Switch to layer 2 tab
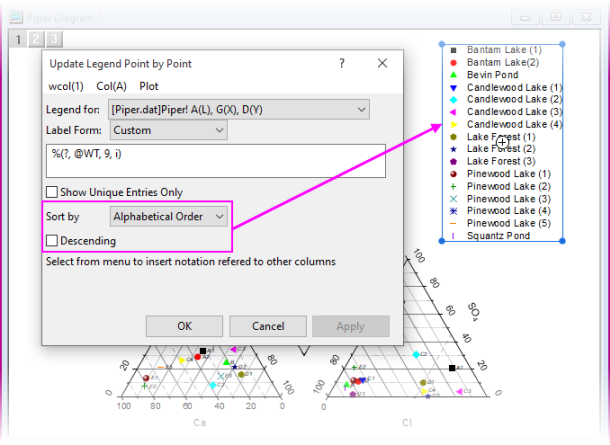 coord(34,39)
